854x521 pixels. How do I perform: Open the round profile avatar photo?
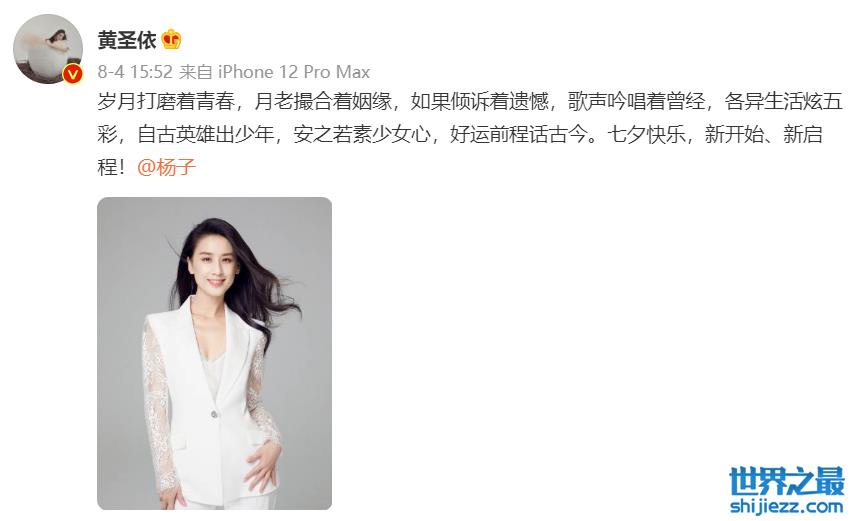click(x=48, y=49)
